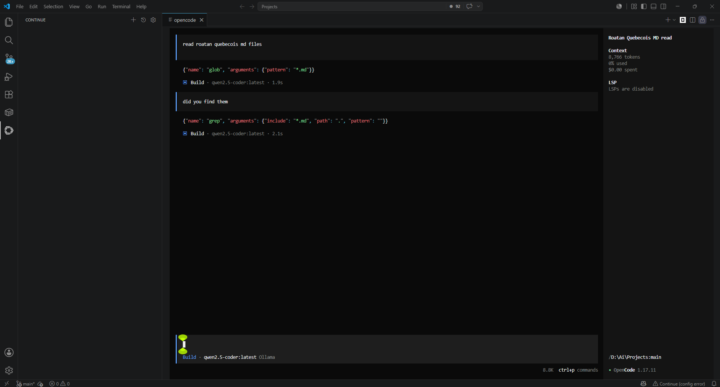Open the cube-shaped view in activity bar
The image size is (720, 387).
tap(9, 112)
